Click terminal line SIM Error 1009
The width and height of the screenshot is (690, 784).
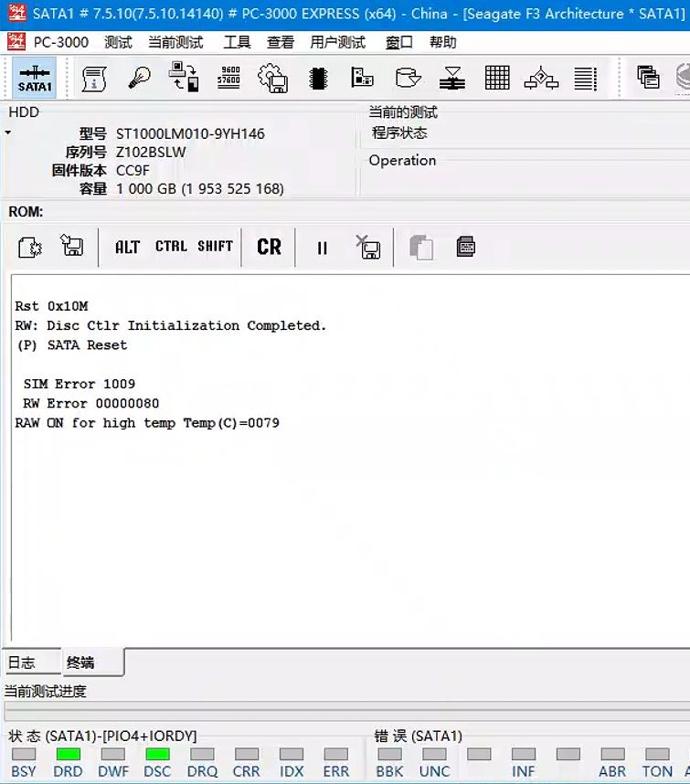click(79, 384)
